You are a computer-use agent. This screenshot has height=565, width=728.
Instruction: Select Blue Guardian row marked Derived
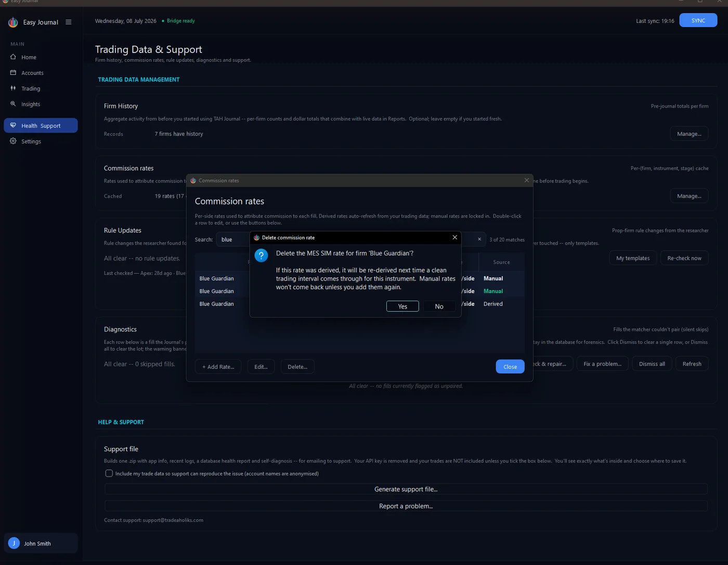[x=359, y=304]
